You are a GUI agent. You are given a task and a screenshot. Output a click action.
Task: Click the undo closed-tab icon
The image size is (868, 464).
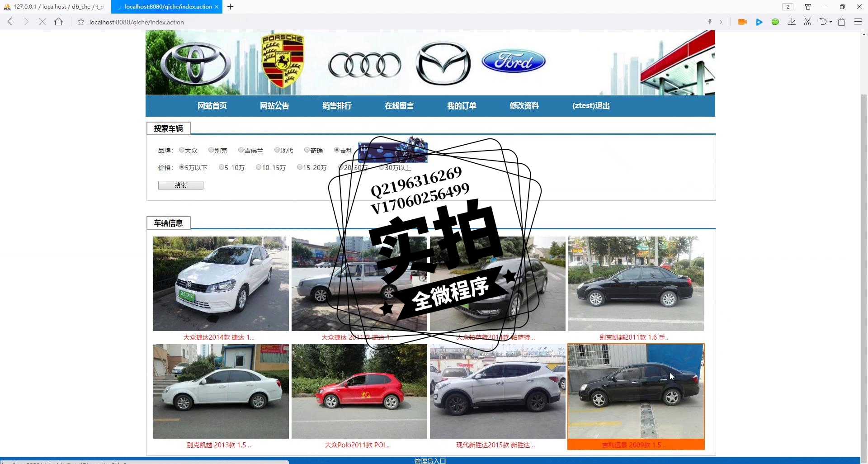(x=823, y=22)
